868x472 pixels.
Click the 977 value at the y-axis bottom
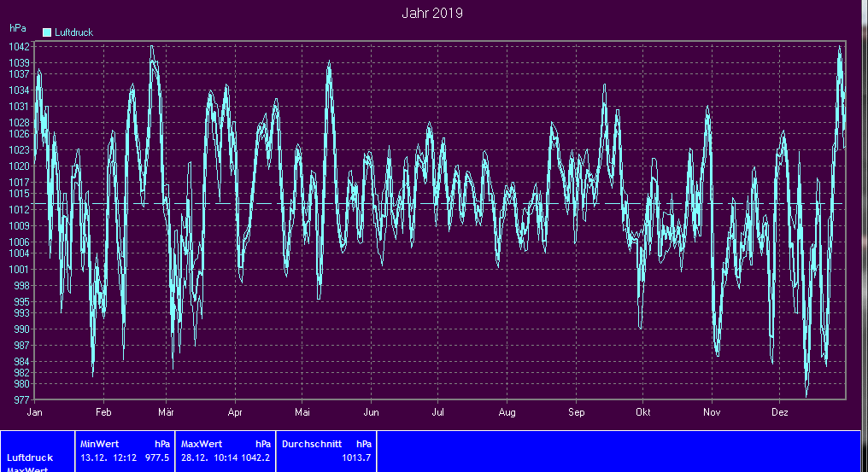pyautogui.click(x=21, y=400)
